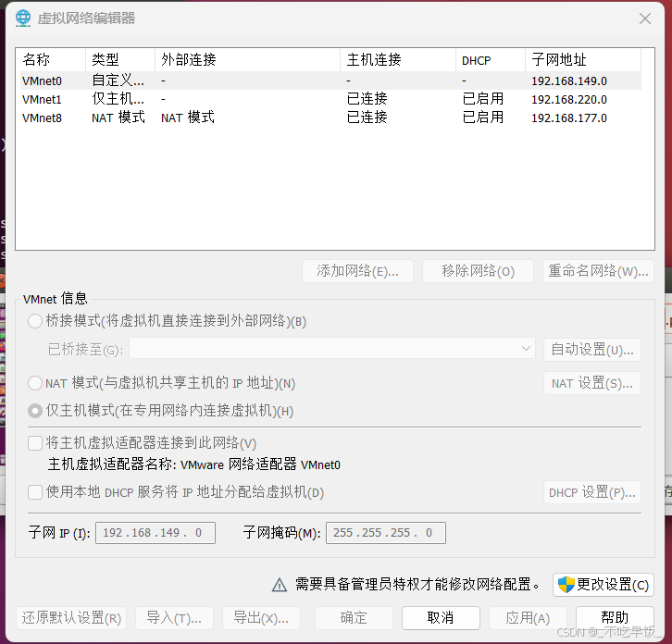Click 添加网络(E)... button
The image size is (672, 644).
(357, 271)
